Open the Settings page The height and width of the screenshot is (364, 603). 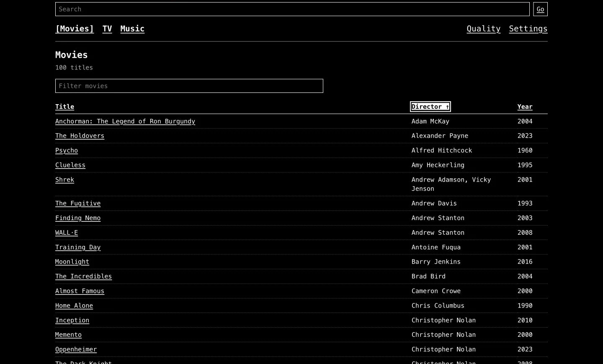pyautogui.click(x=528, y=29)
